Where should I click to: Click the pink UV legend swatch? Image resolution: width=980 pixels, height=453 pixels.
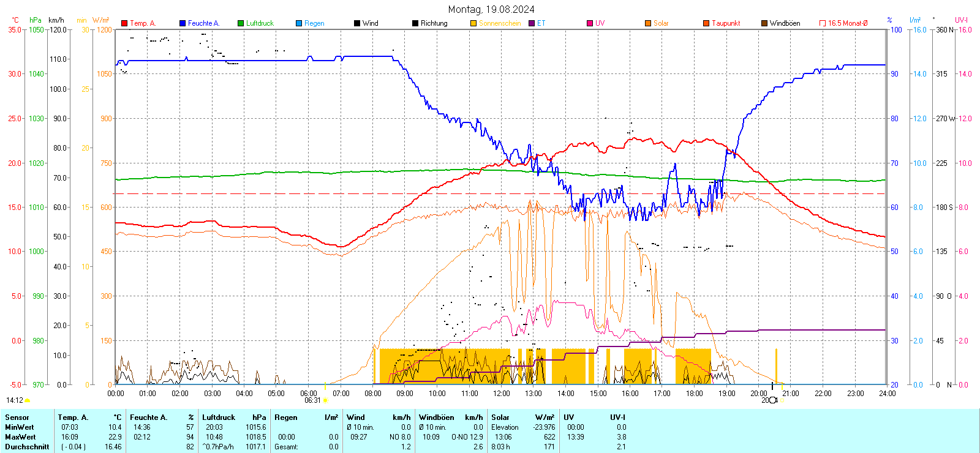click(x=590, y=23)
